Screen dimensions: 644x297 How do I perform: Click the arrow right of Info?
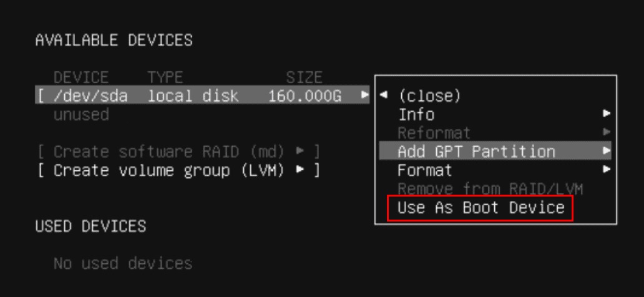click(x=606, y=114)
